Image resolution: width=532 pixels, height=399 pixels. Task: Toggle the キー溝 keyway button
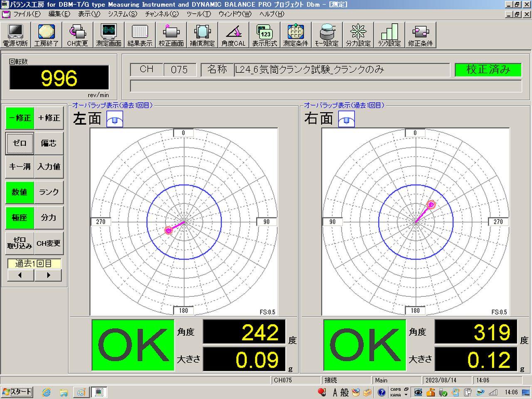pyautogui.click(x=20, y=166)
